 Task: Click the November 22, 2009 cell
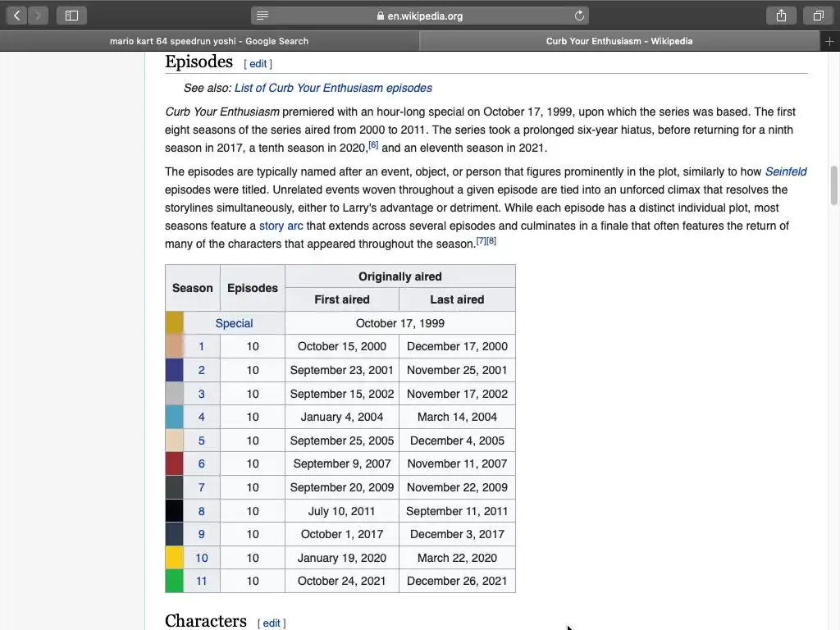click(x=457, y=487)
